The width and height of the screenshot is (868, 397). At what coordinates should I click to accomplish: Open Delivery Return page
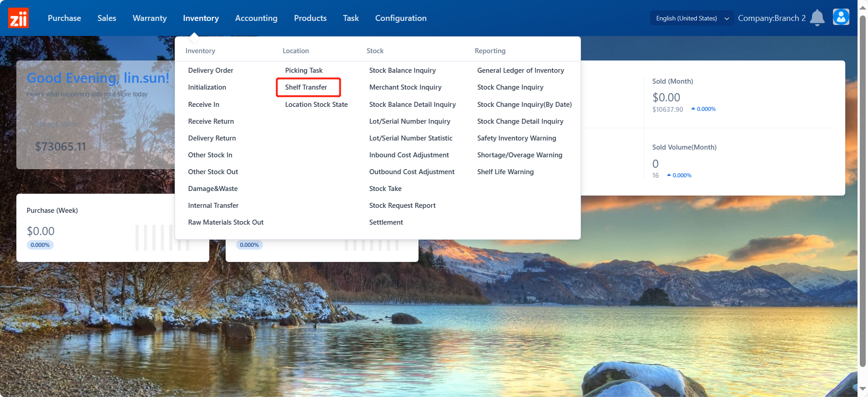point(212,138)
